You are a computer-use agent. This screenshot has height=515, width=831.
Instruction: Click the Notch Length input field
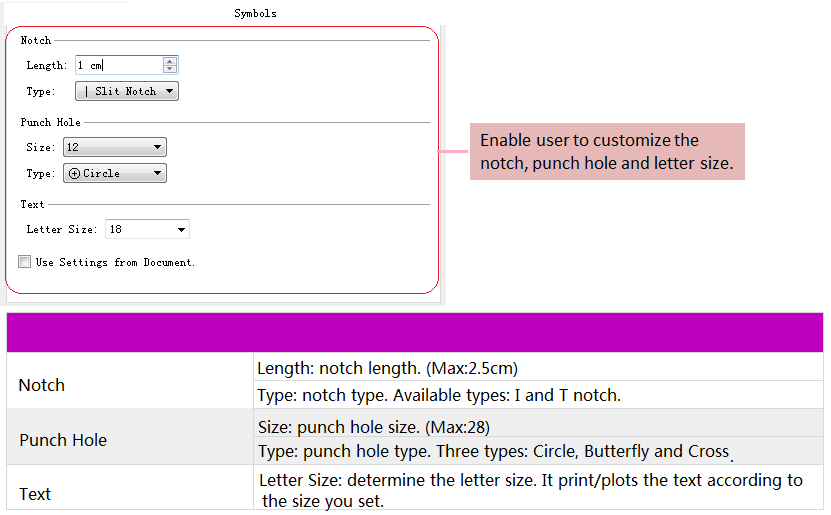tap(118, 65)
